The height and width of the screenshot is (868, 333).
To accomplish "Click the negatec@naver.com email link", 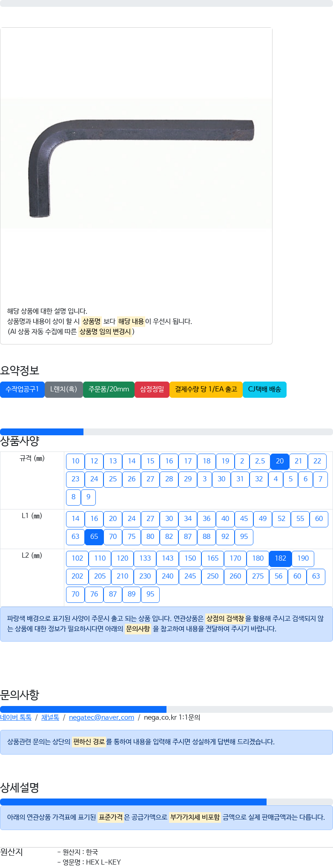I will click(101, 718).
